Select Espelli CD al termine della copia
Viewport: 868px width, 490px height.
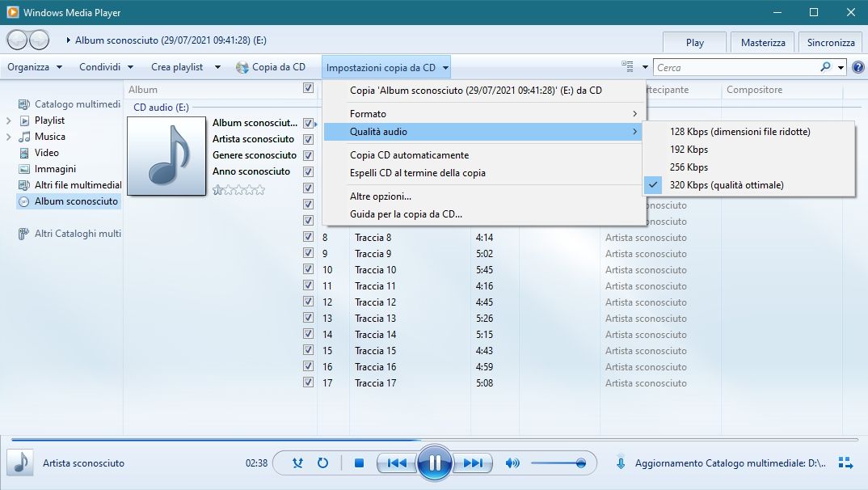pos(484,173)
